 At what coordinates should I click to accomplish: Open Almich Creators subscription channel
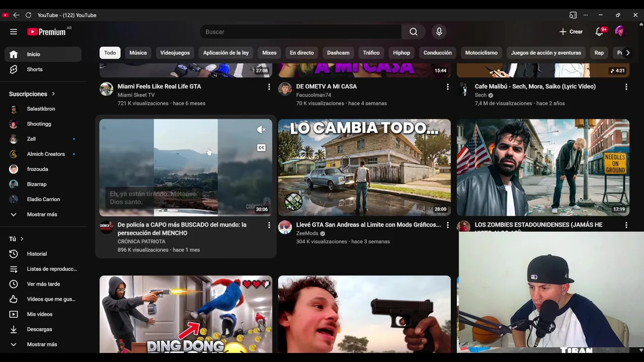pos(43,154)
